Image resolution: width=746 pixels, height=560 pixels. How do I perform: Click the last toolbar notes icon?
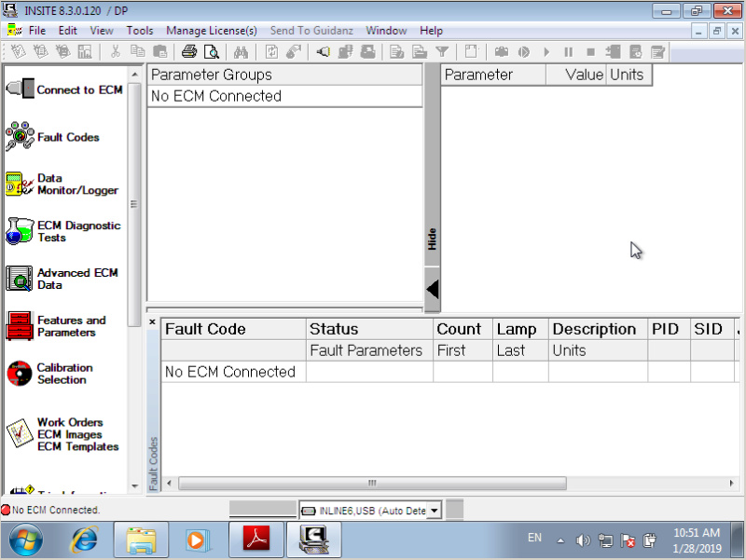pyautogui.click(x=657, y=51)
